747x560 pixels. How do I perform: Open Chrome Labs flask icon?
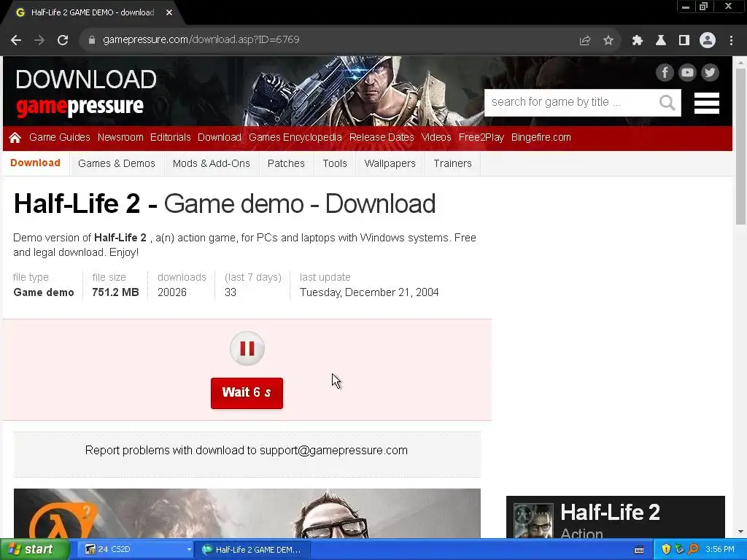[661, 41]
